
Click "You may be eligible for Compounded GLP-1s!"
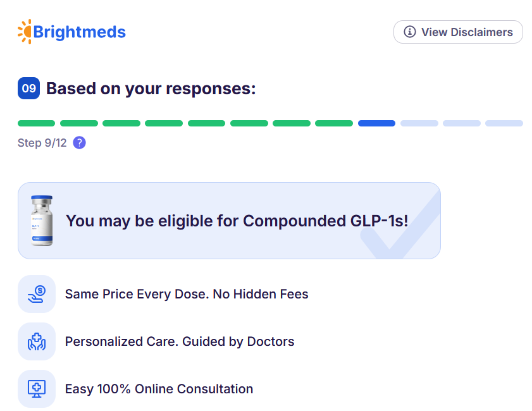pyautogui.click(x=237, y=221)
